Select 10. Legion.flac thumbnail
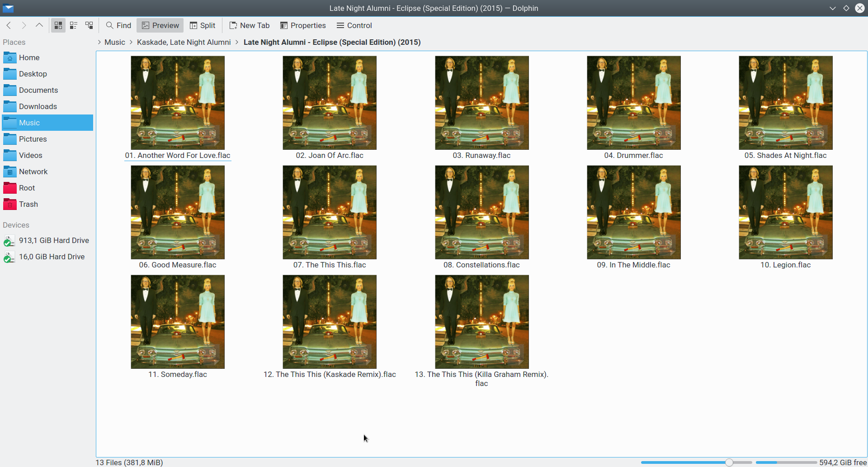 (786, 212)
